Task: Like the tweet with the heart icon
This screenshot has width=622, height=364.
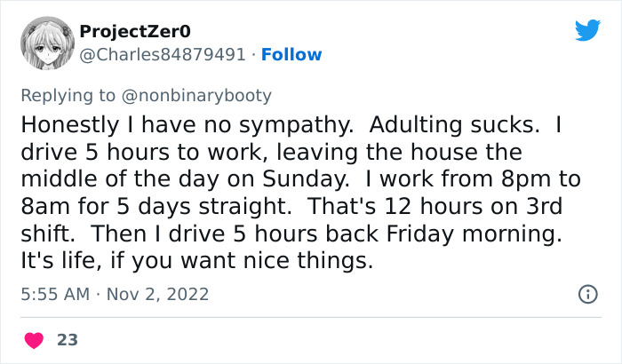Action: [35, 339]
